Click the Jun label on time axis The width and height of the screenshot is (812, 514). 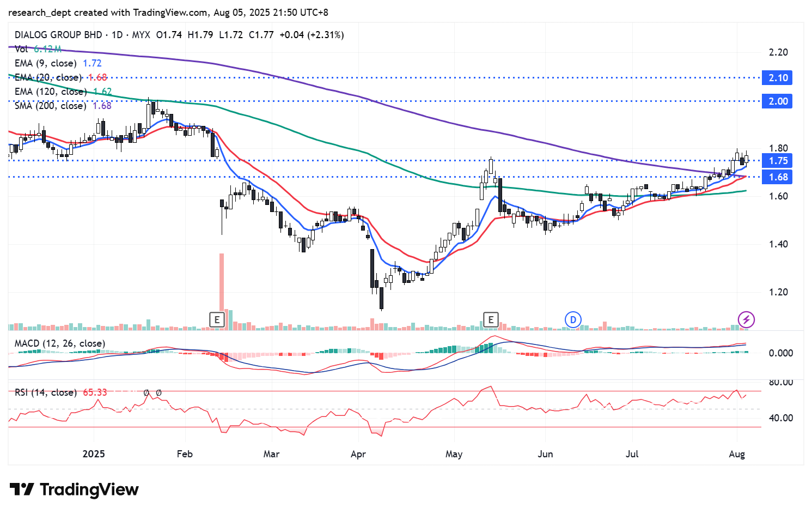pos(545,454)
